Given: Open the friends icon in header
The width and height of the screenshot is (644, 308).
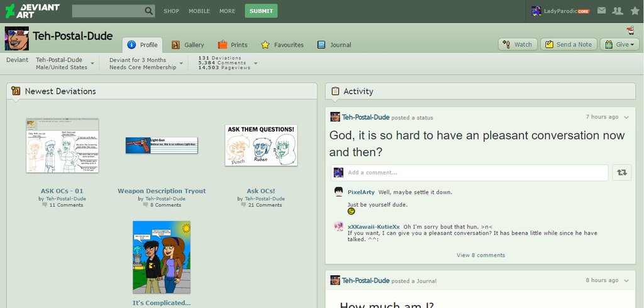Looking at the screenshot, I should pos(618,11).
